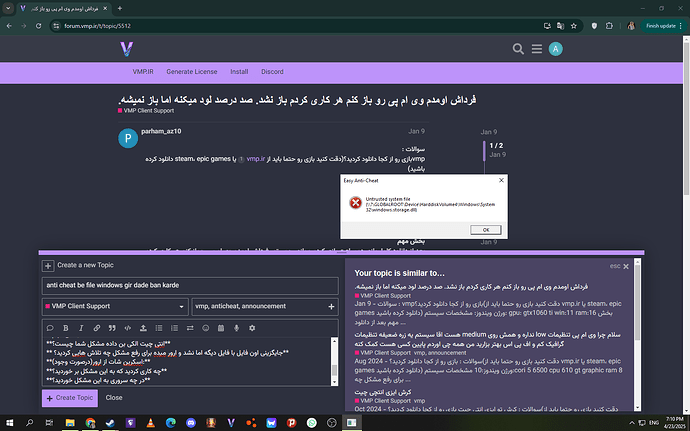Viewport: 690px width, 431px height.
Task: Open the first similar topic about VMP not opening
Action: tap(471, 287)
